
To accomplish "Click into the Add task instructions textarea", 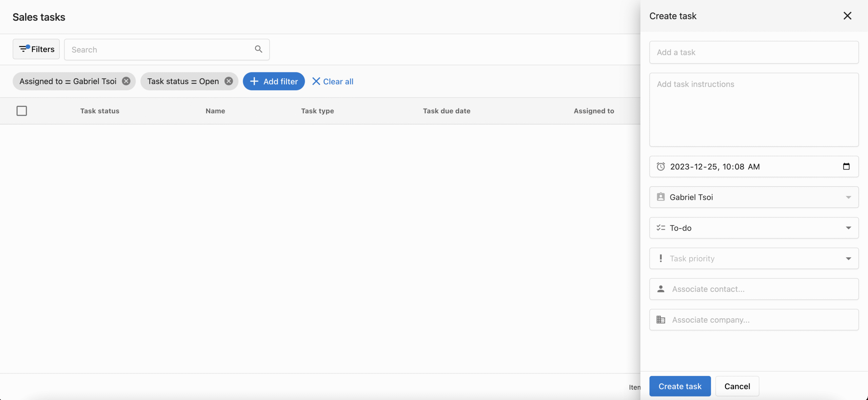I will coord(753,110).
